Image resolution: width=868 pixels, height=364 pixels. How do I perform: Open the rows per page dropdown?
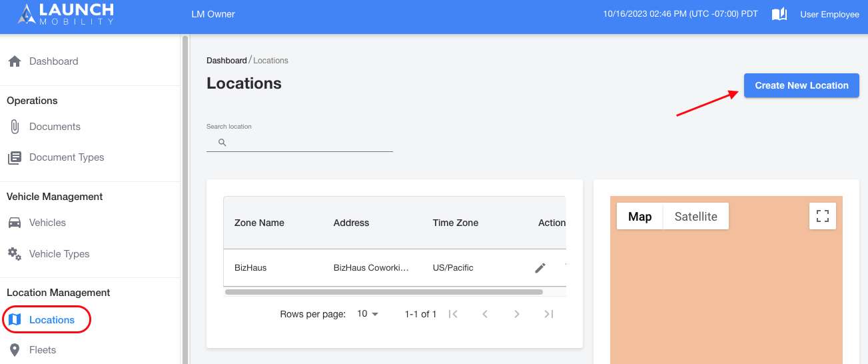(x=368, y=314)
